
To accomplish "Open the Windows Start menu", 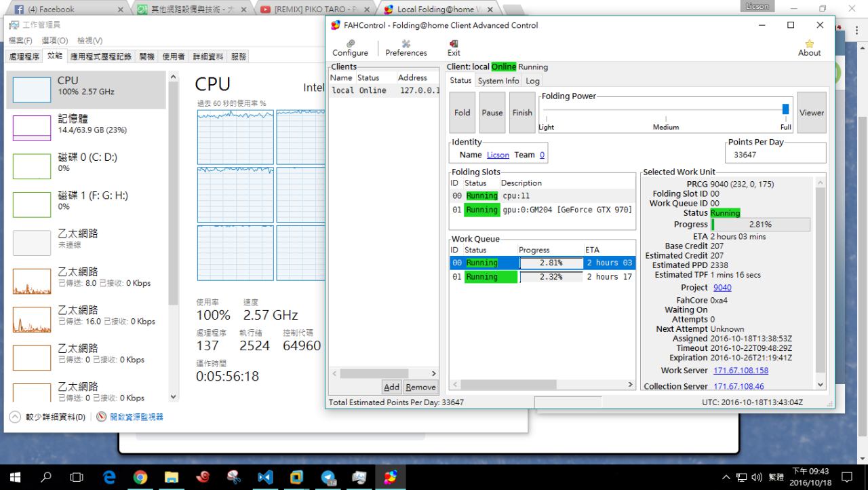I will point(14,477).
